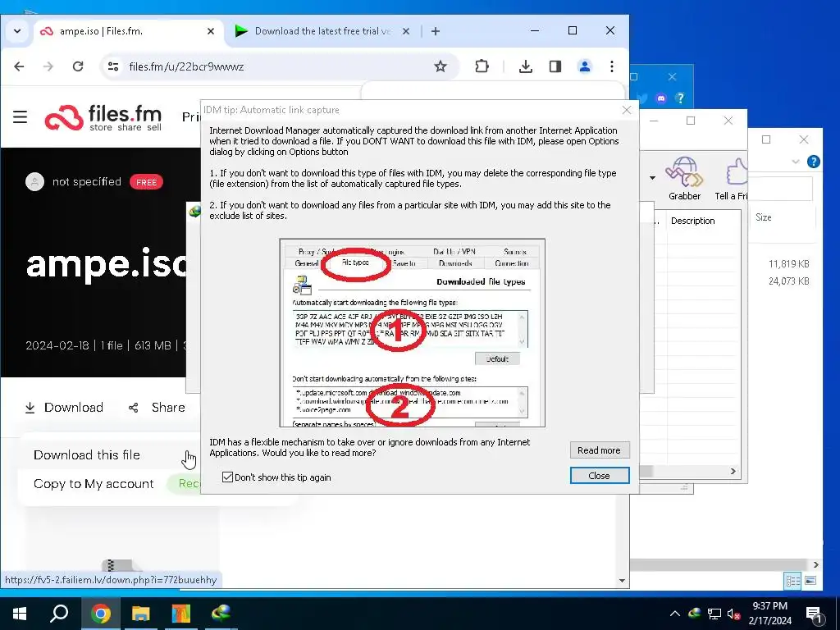Open help in the File Explorer window
Image resolution: width=840 pixels, height=630 pixels.
click(813, 162)
